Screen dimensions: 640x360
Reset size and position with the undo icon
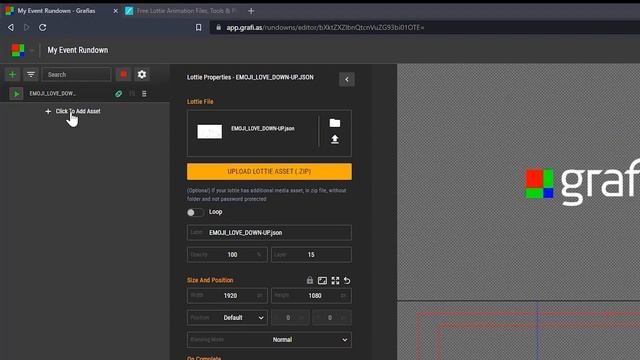[347, 280]
